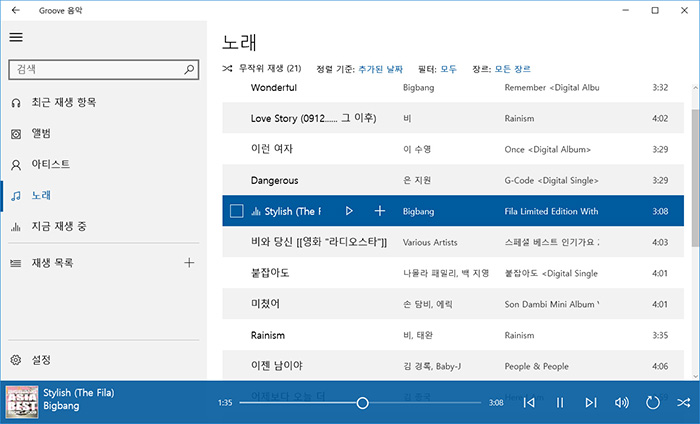Click artist 김 경록, Baby-J
This screenshot has width=700, height=424.
[x=432, y=366]
